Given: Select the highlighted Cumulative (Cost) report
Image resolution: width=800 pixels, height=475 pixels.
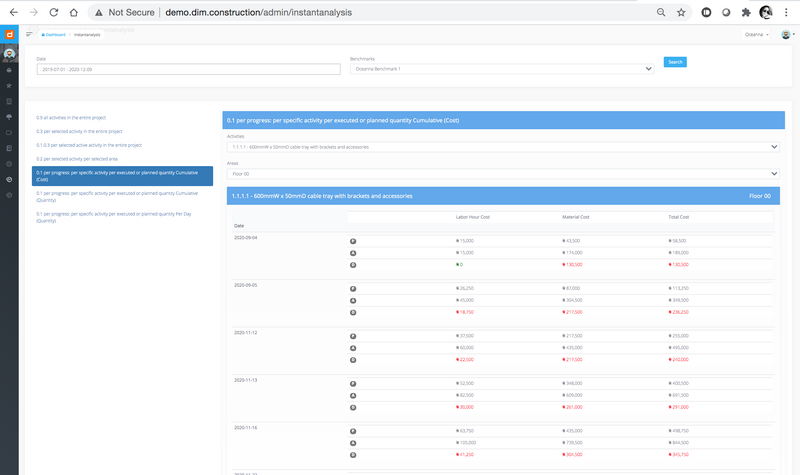Looking at the screenshot, I should [x=122, y=176].
